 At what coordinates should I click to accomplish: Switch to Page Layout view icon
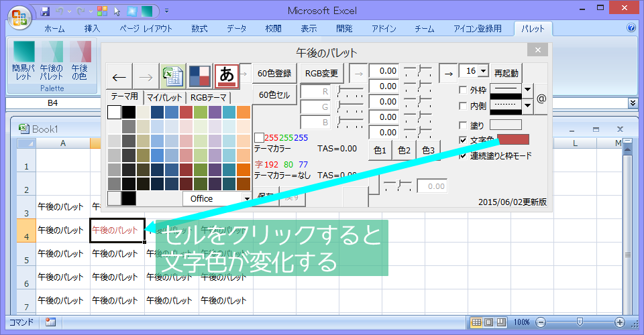489,322
